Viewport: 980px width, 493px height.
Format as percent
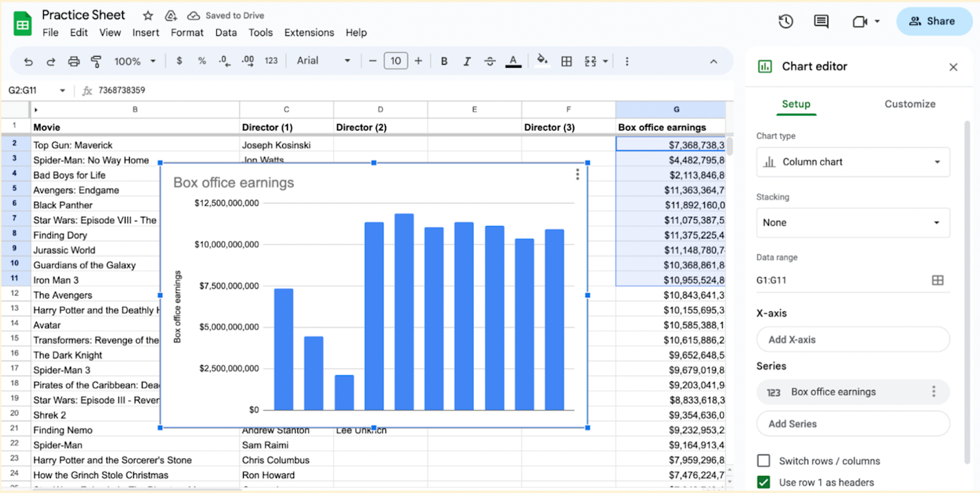pyautogui.click(x=202, y=61)
